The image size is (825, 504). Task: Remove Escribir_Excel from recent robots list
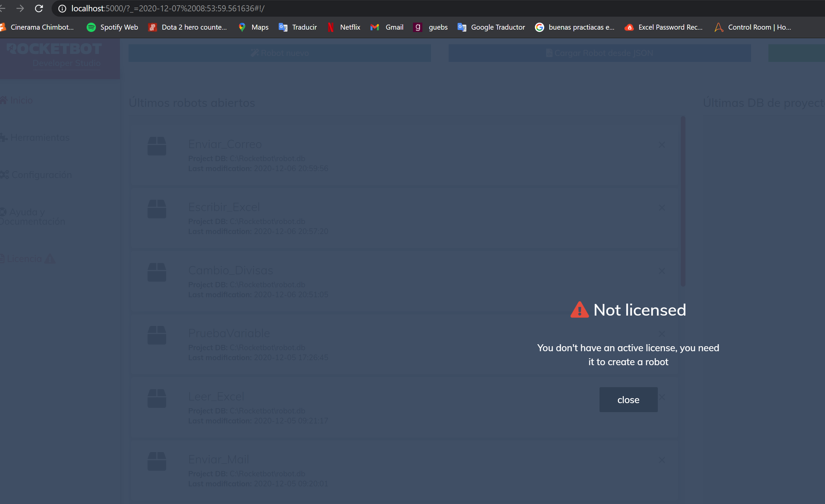pos(661,208)
